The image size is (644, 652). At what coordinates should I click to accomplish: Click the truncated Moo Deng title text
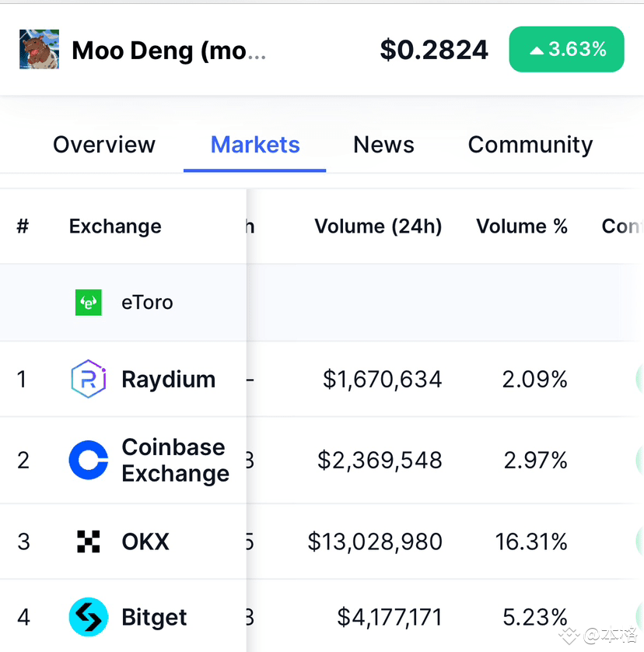pos(168,49)
